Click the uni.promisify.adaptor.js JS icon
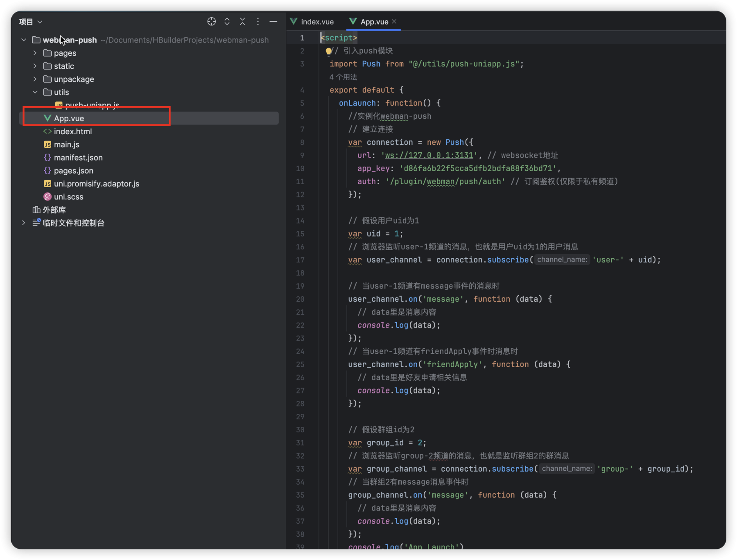The width and height of the screenshot is (737, 560). (x=47, y=184)
